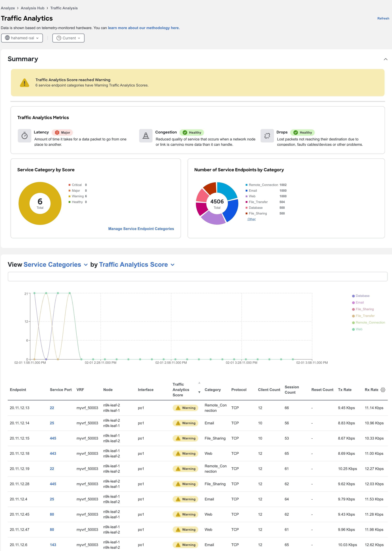The width and height of the screenshot is (392, 551).
Task: Toggle Database series in chart legend
Action: coord(361,296)
